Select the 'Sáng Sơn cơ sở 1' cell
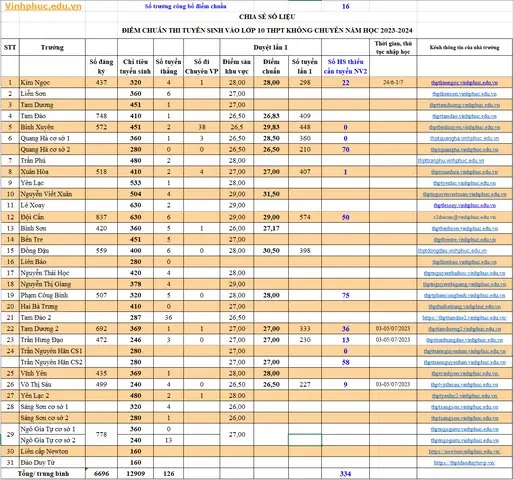 point(52,407)
